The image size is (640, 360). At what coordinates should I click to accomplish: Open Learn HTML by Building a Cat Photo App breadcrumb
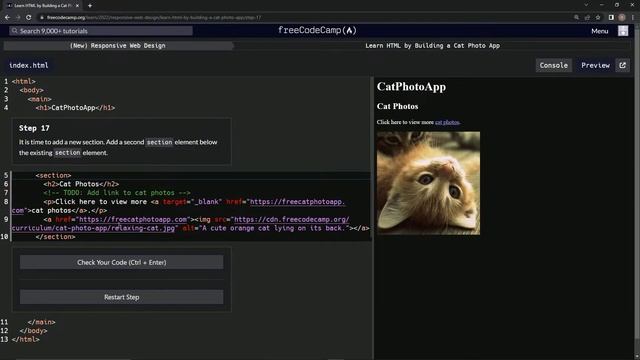point(432,46)
